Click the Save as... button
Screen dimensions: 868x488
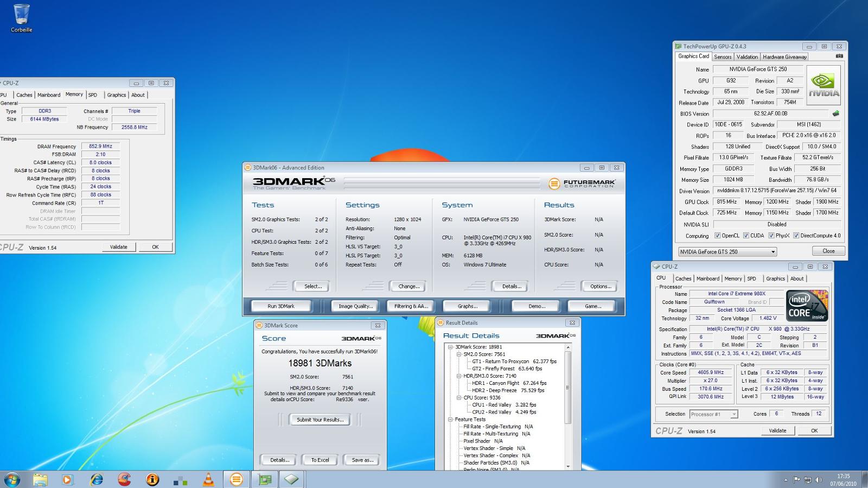point(362,460)
